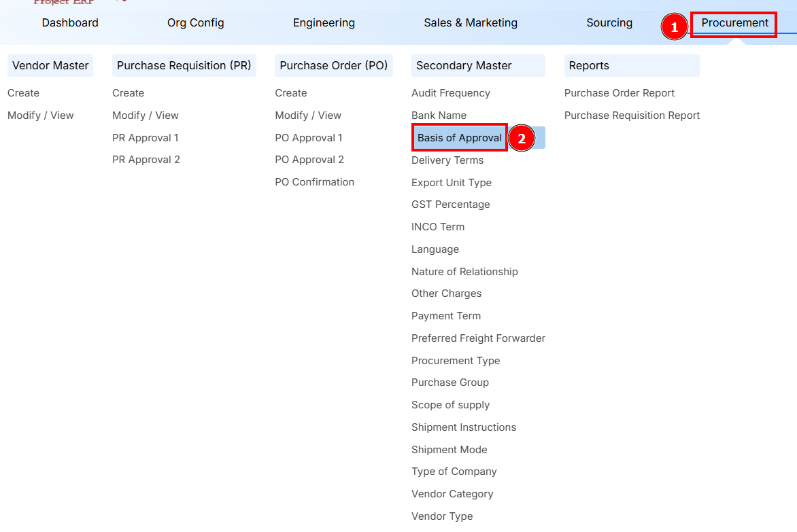797x532 pixels.
Task: Select GST Percentage master
Action: click(x=450, y=205)
